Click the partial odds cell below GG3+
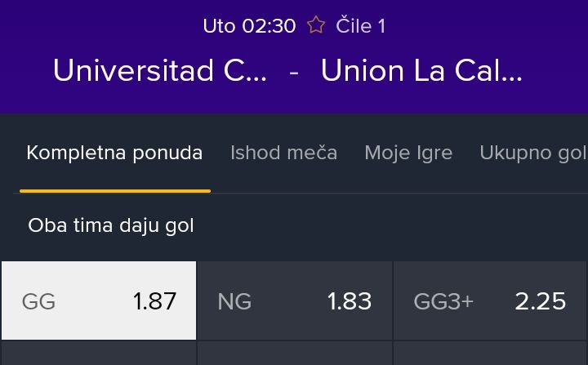This screenshot has width=588, height=365. point(490,354)
